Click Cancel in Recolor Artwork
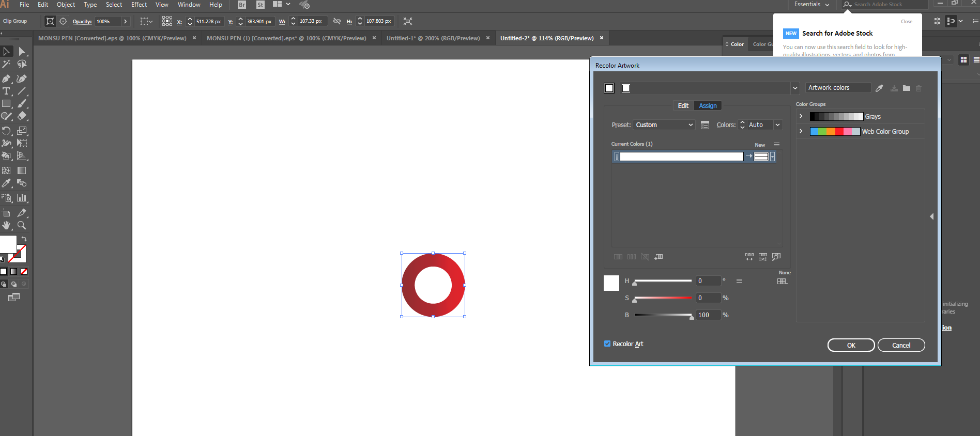 [901, 345]
